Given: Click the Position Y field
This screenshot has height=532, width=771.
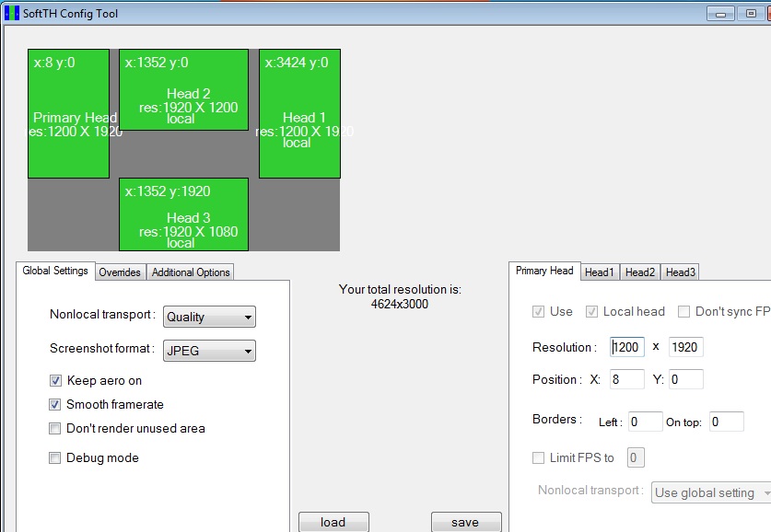Looking at the screenshot, I should [686, 379].
